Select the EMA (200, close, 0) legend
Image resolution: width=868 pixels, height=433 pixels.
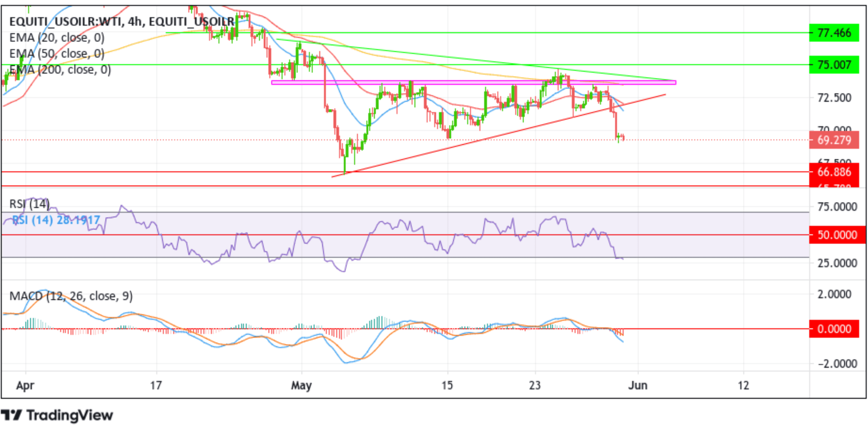60,69
